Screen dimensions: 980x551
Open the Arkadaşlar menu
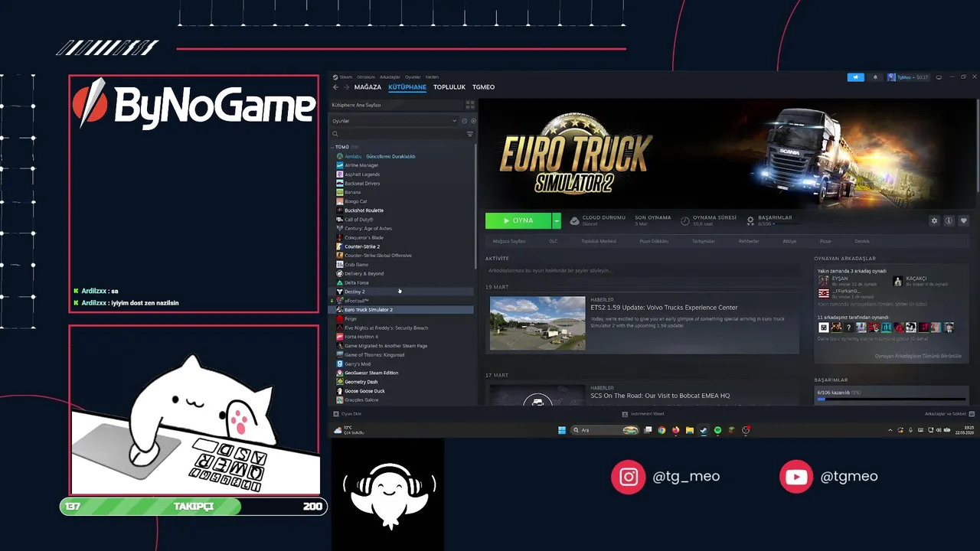coord(390,77)
